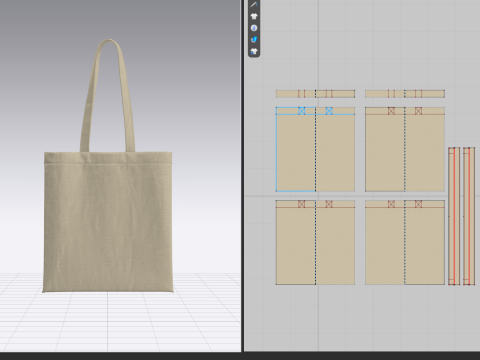The width and height of the screenshot is (480, 360).
Task: Select the lower-left bag body pattern piece
Action: (x=315, y=242)
